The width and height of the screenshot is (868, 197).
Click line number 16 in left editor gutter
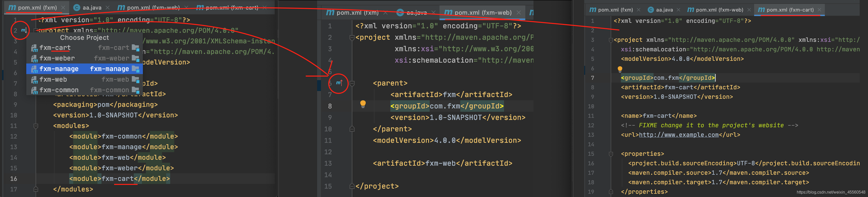13,179
